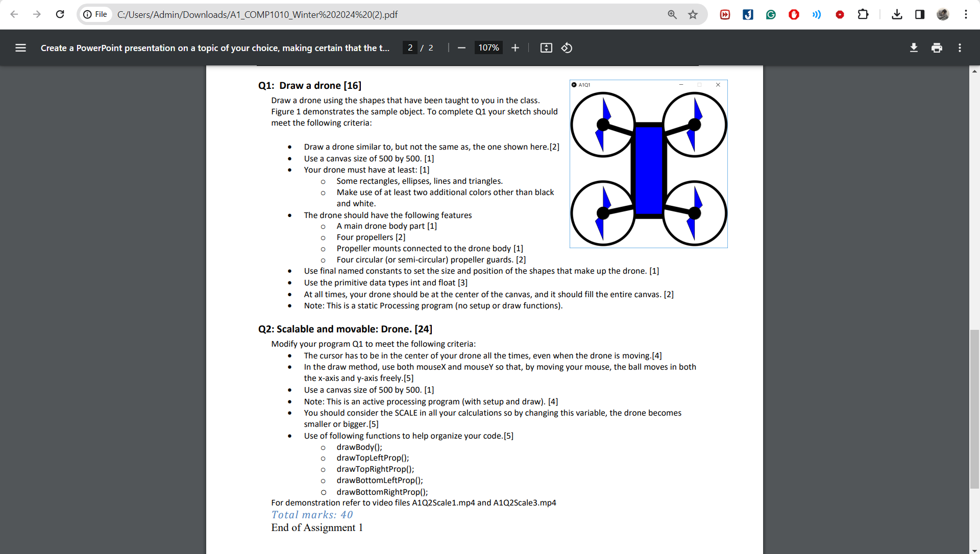Rotate the PDF page counterclockwise
The height and width of the screenshot is (554, 980).
coord(567,47)
